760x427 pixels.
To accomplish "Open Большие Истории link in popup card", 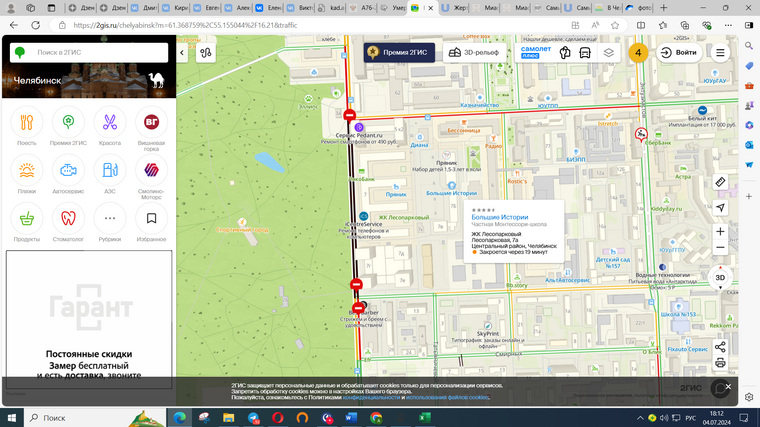I will 500,217.
